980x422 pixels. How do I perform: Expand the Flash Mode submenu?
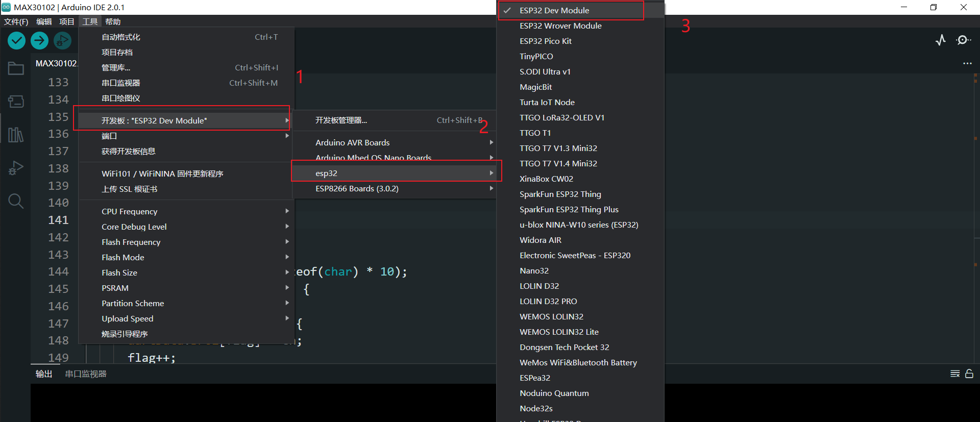pyautogui.click(x=186, y=257)
